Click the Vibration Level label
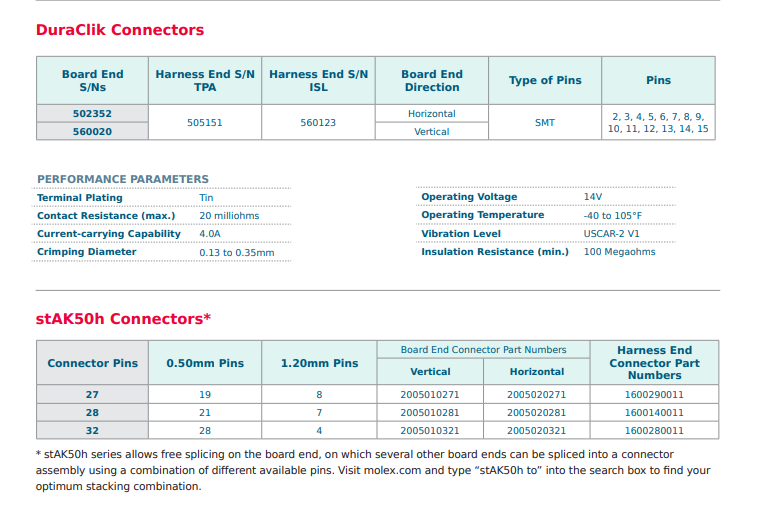 pos(460,233)
